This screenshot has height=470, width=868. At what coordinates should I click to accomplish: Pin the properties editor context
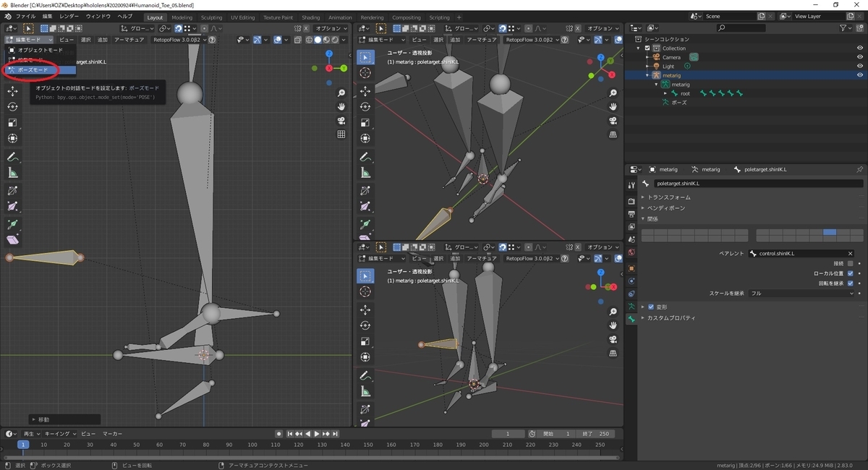pyautogui.click(x=859, y=169)
